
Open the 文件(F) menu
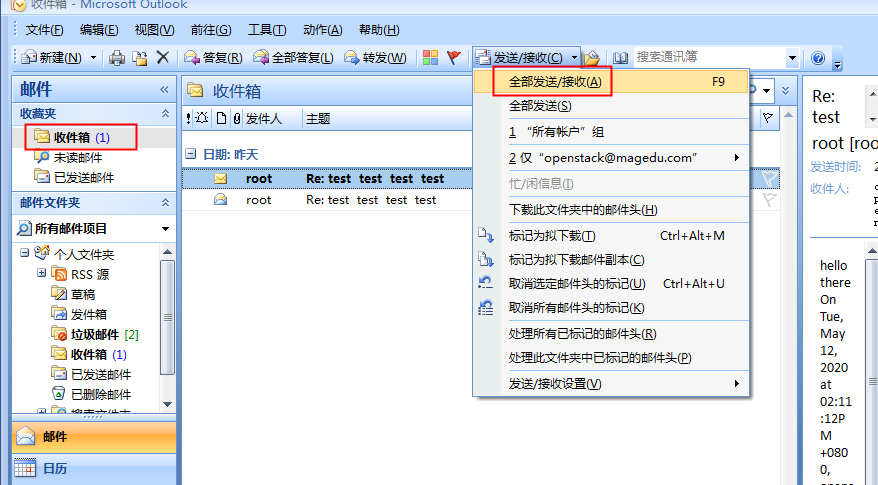pos(44,30)
